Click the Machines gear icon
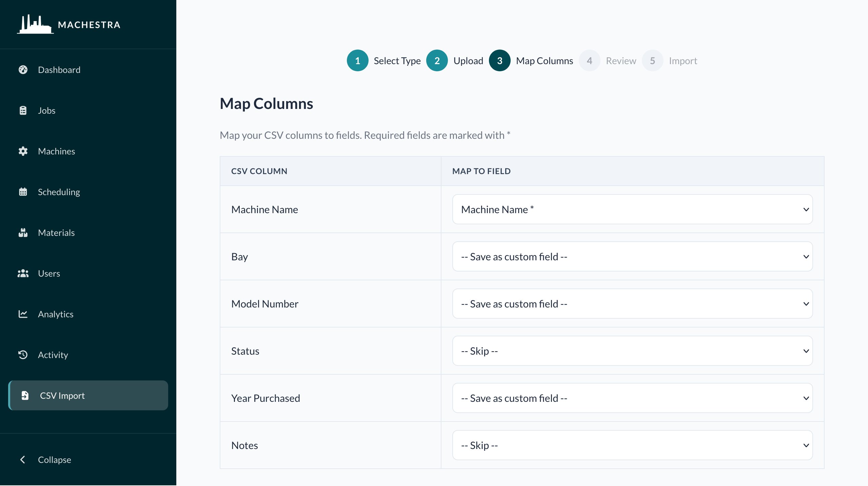 click(23, 151)
